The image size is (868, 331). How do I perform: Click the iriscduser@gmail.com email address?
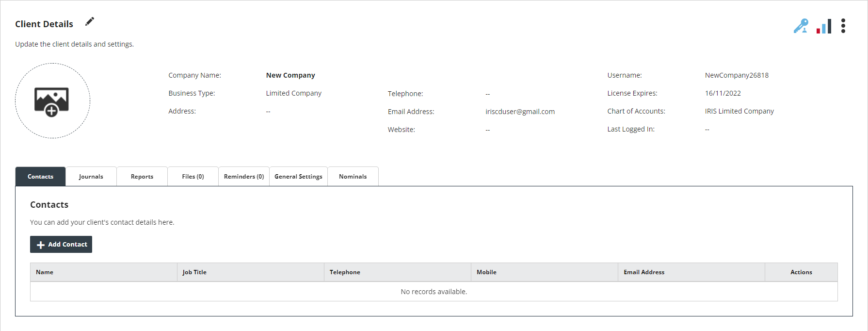pos(520,112)
